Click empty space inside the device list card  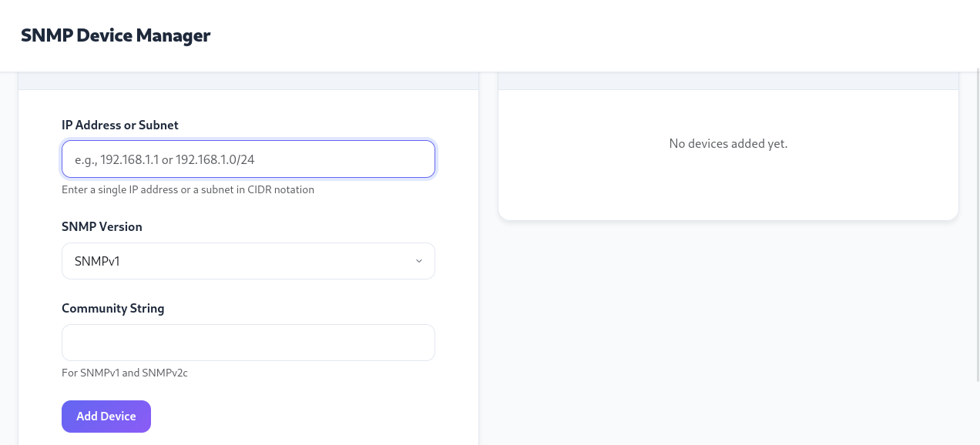[728, 189]
